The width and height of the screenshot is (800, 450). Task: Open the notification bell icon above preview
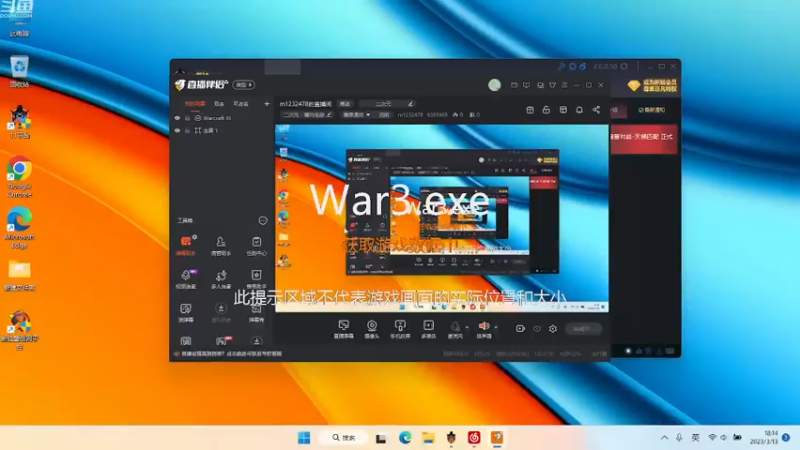(x=579, y=110)
